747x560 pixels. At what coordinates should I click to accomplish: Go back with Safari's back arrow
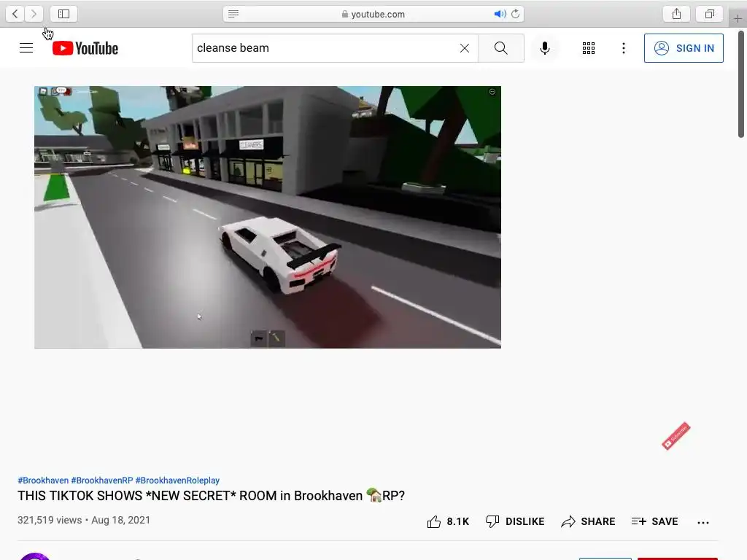pyautogui.click(x=15, y=14)
